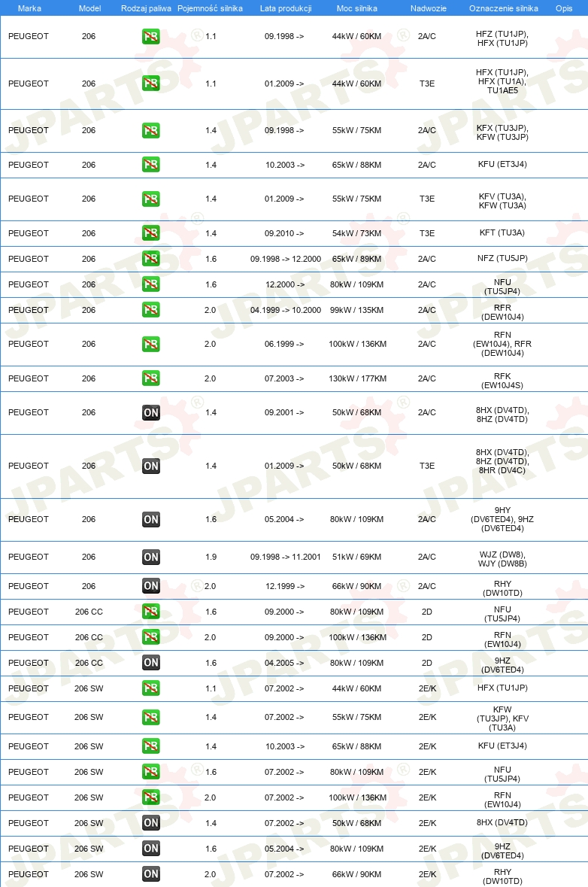Viewport: 588px width, 887px height.
Task: Select diesel ON icon in the 9HY (DV6TED4) row
Action: click(x=151, y=519)
